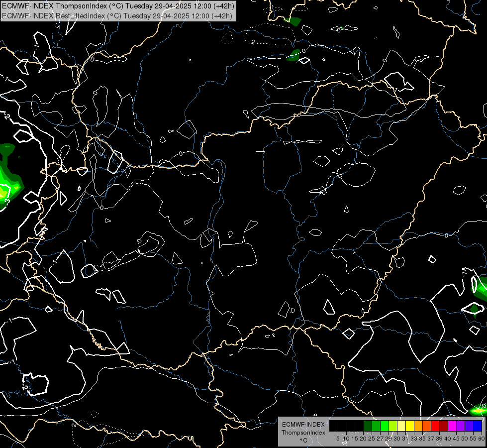Click the legend tick value 25

tap(372, 439)
